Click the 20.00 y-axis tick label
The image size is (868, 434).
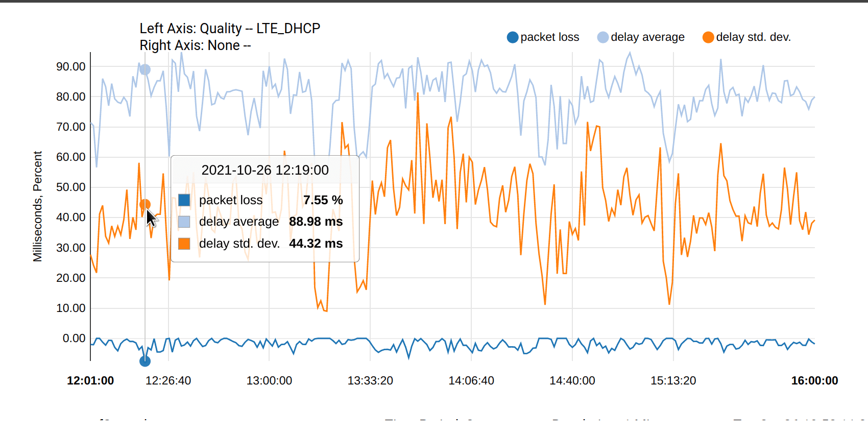tap(71, 278)
